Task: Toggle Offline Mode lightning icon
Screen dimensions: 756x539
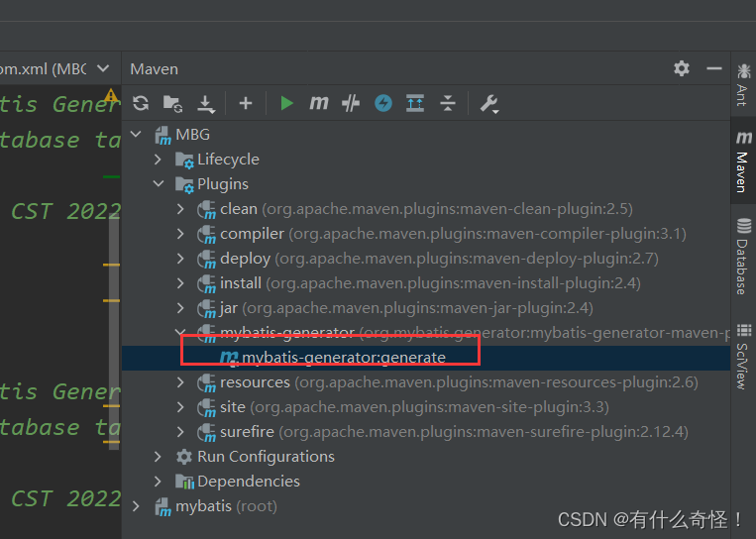Action: [x=383, y=103]
